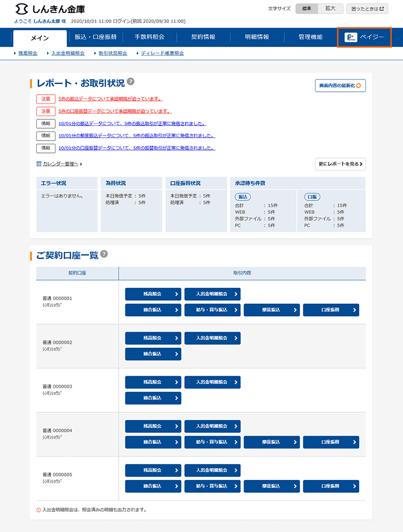Click help icon beside レポート・お取引状況
Screen dimensions: 403x532
[x=130, y=82]
